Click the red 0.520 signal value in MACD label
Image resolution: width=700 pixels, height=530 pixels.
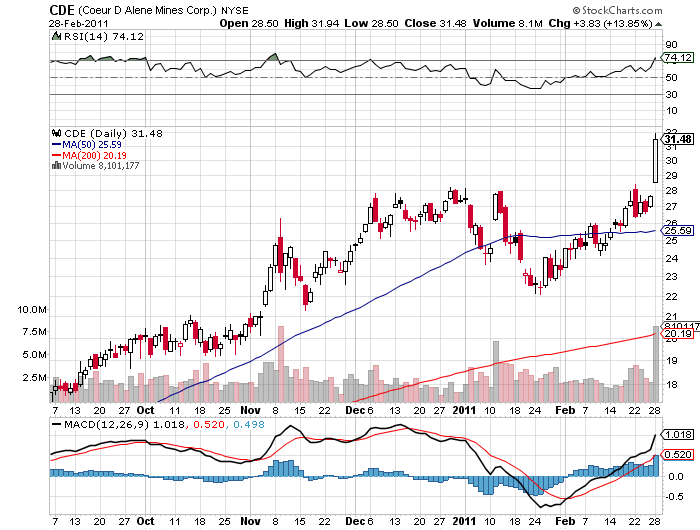(x=209, y=424)
